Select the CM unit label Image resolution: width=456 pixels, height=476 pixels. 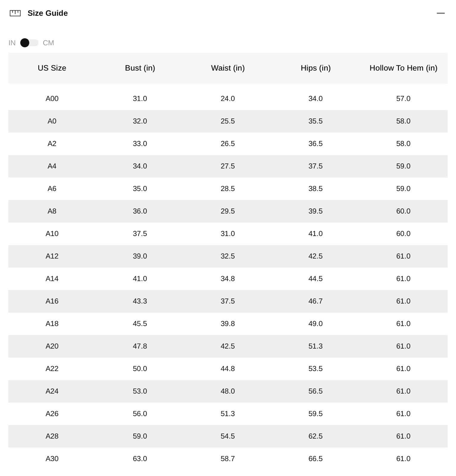(48, 43)
